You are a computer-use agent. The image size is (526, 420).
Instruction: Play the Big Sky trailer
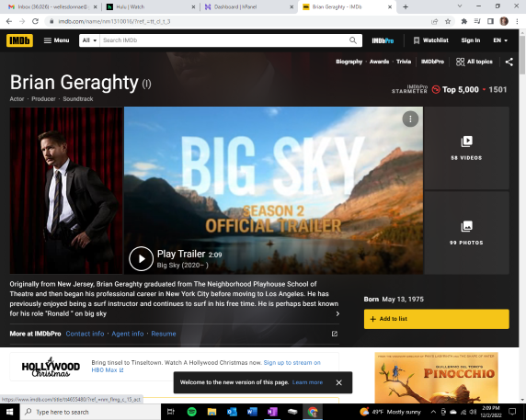[x=142, y=258]
